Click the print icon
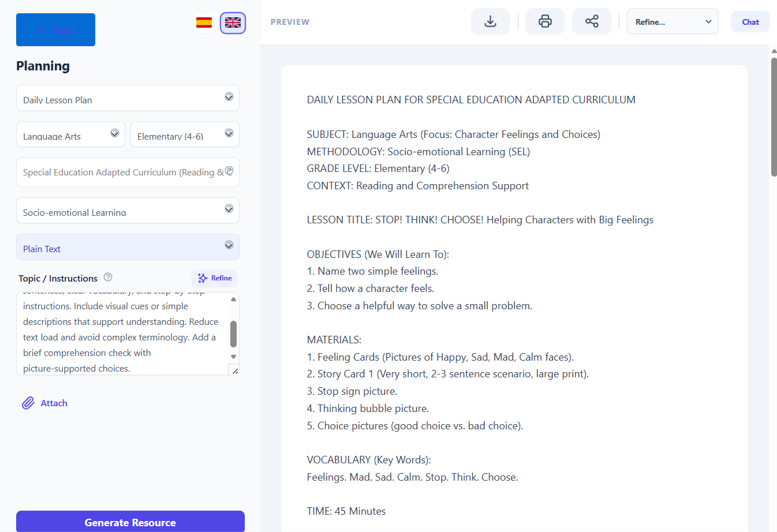777x532 pixels. (545, 22)
